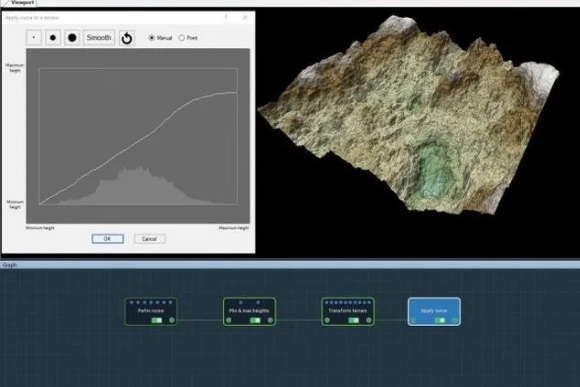The width and height of the screenshot is (580, 387).
Task: Click the Min & max heights output connector
Action: (270, 320)
